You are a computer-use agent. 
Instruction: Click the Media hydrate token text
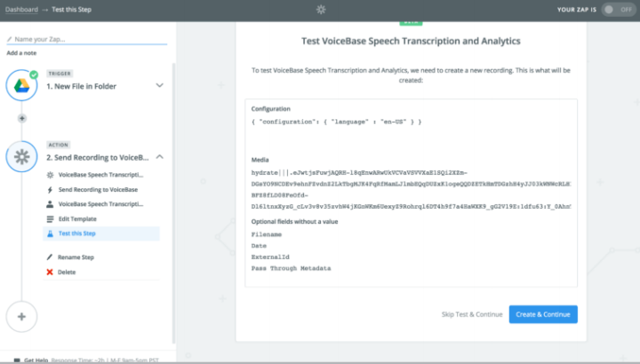(411, 189)
